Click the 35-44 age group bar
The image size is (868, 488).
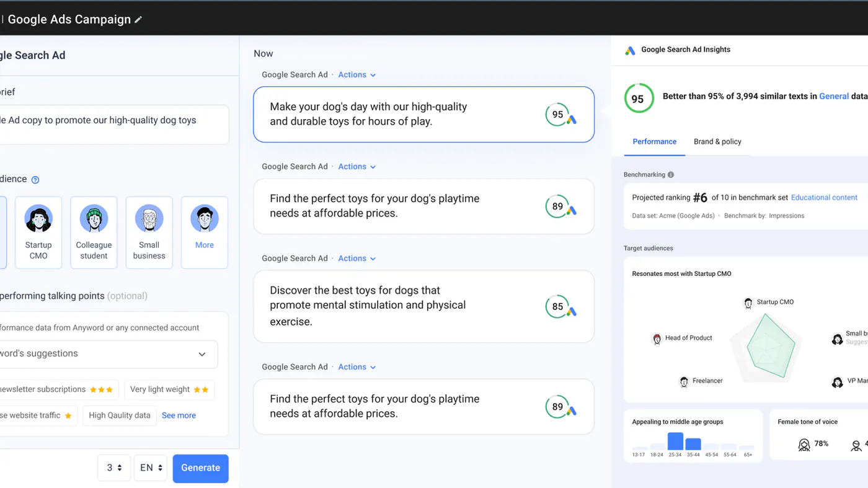(x=693, y=444)
